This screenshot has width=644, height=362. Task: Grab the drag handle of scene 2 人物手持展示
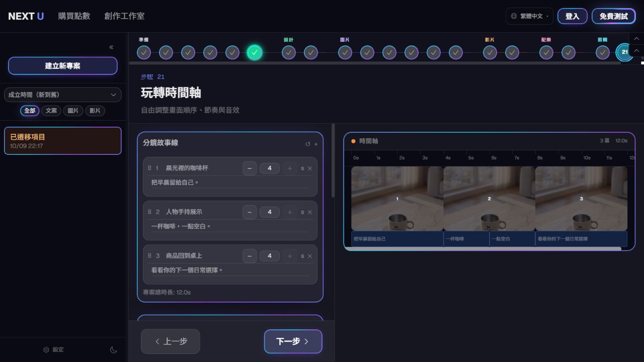coord(149,212)
